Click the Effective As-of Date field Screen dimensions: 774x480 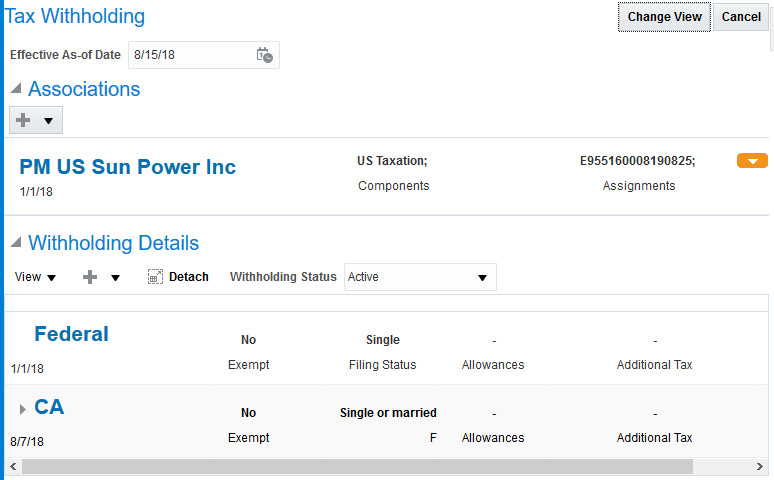coord(190,55)
